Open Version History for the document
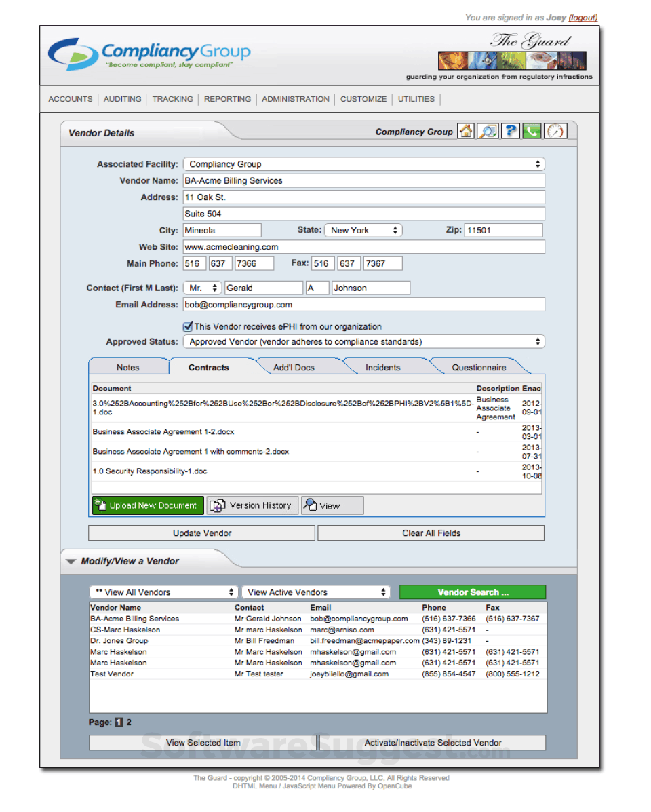651x812 pixels. [x=252, y=505]
